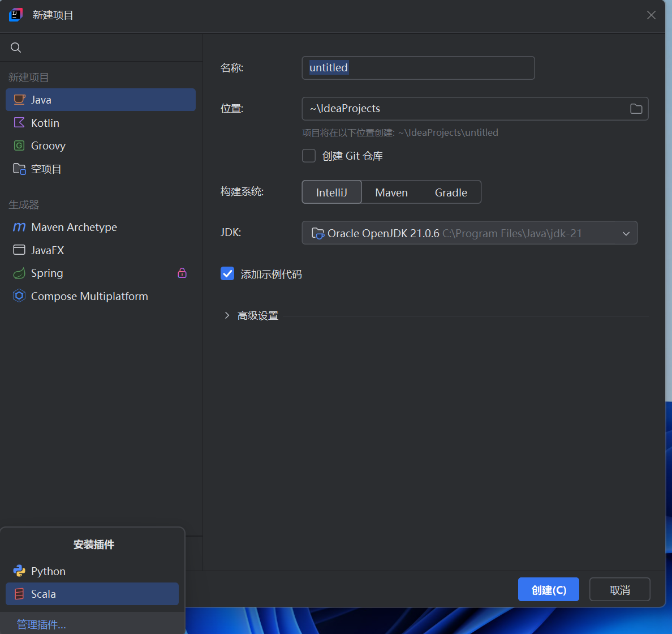Install the Scala plugin

point(92,594)
